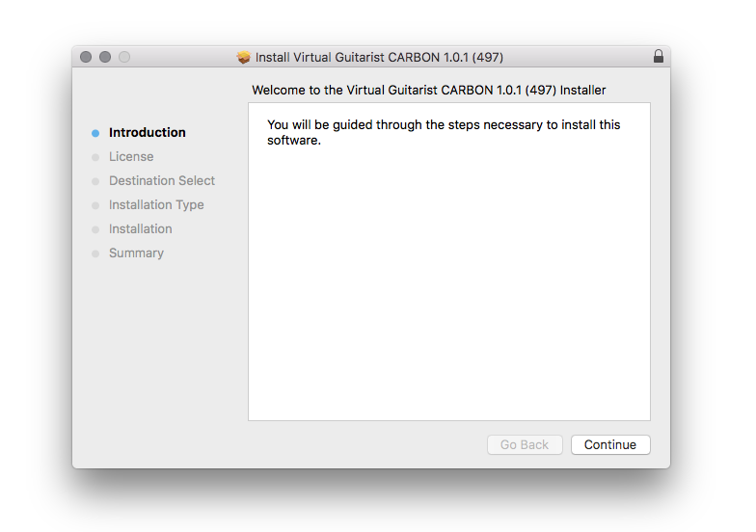Viewport: 756px width, 532px height.
Task: Click the Welcome to Virtual Guitarist heading
Action: pos(428,90)
